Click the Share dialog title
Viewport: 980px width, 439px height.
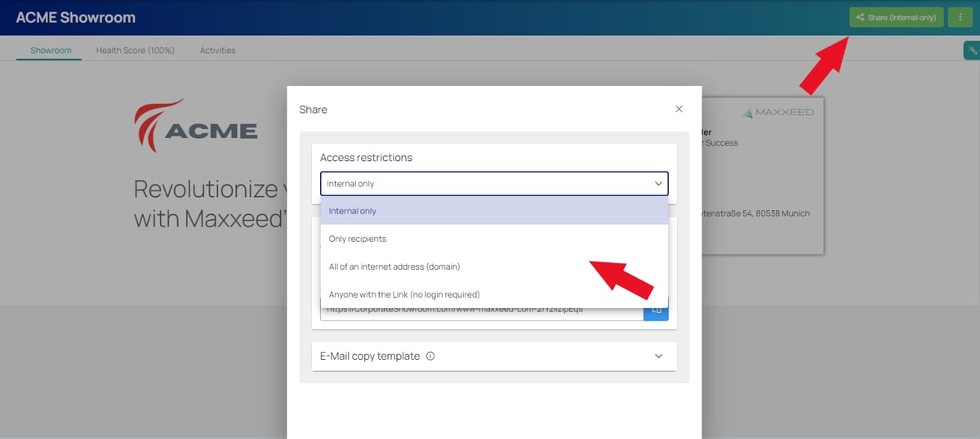point(314,110)
